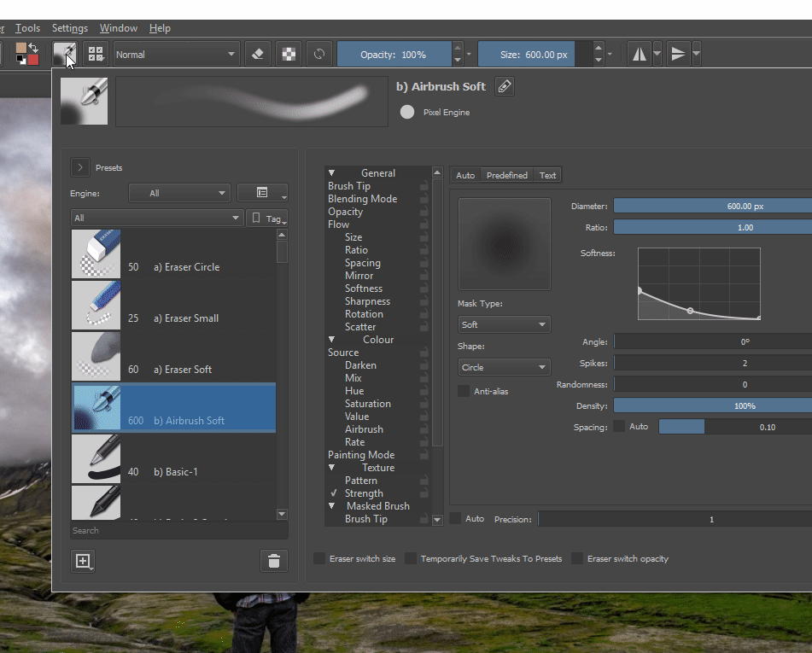
Task: Open the Normal blending mode dropdown
Action: pyautogui.click(x=176, y=54)
